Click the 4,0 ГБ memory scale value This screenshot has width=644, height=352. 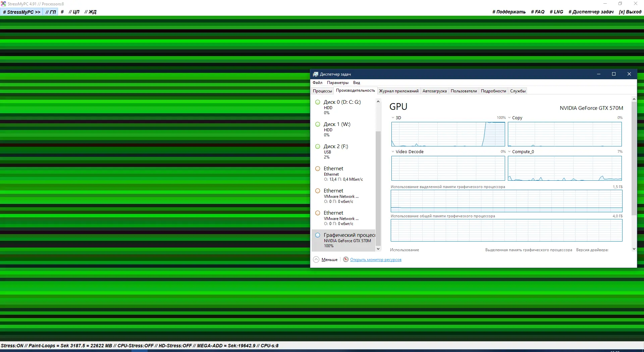click(618, 216)
